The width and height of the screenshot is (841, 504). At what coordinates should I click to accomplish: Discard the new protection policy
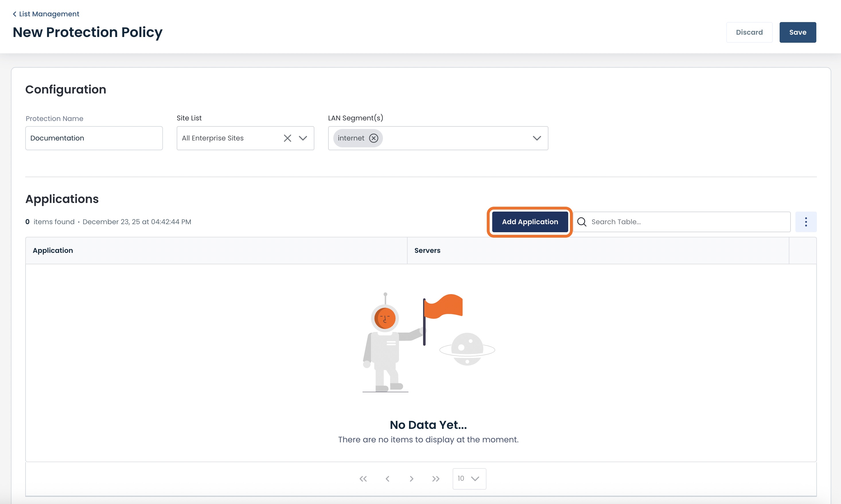(x=749, y=32)
